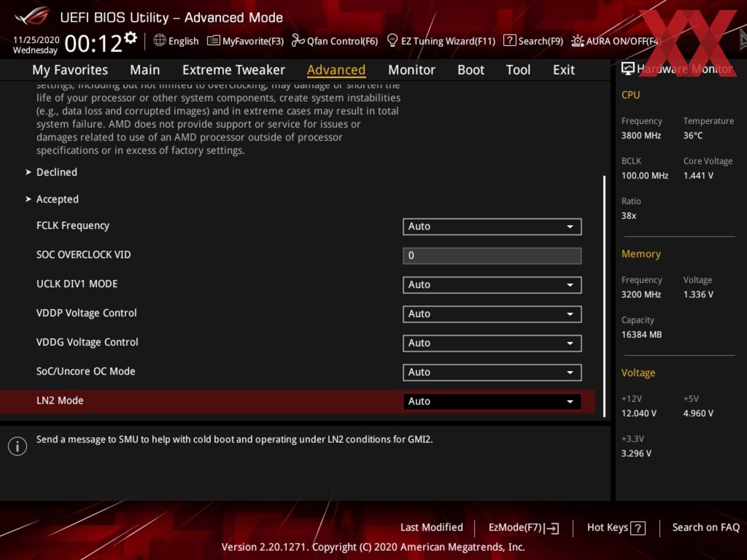Open the UCLK DIV1 MODE dropdown
This screenshot has height=560, width=747.
pos(492,284)
